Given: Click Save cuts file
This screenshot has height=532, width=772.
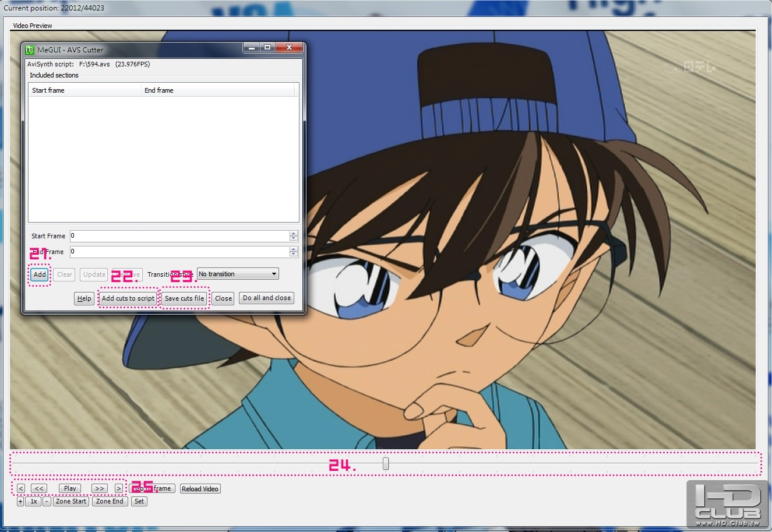Looking at the screenshot, I should point(185,298).
